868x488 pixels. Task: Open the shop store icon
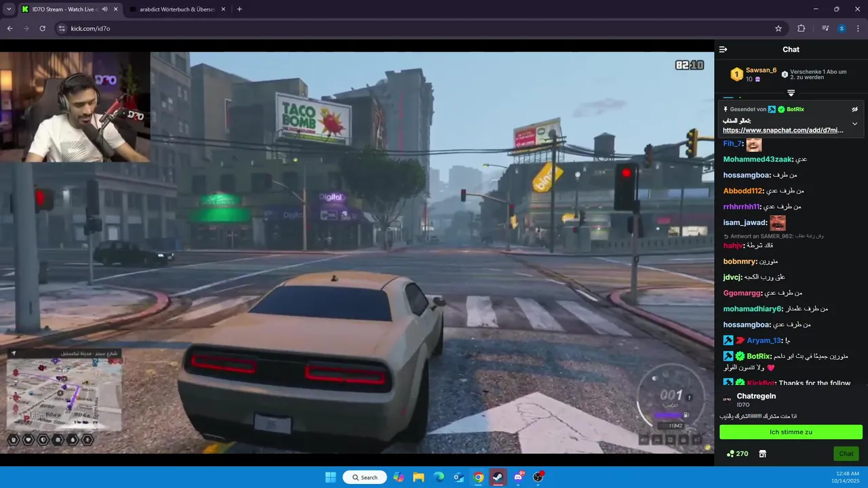point(762,453)
